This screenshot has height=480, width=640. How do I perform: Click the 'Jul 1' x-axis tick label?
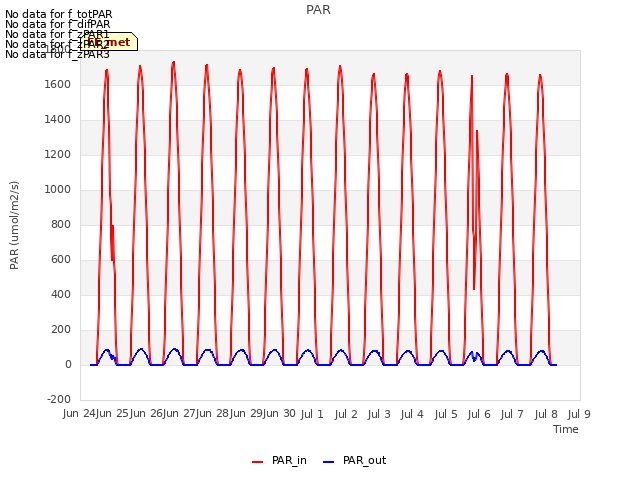tap(312, 414)
